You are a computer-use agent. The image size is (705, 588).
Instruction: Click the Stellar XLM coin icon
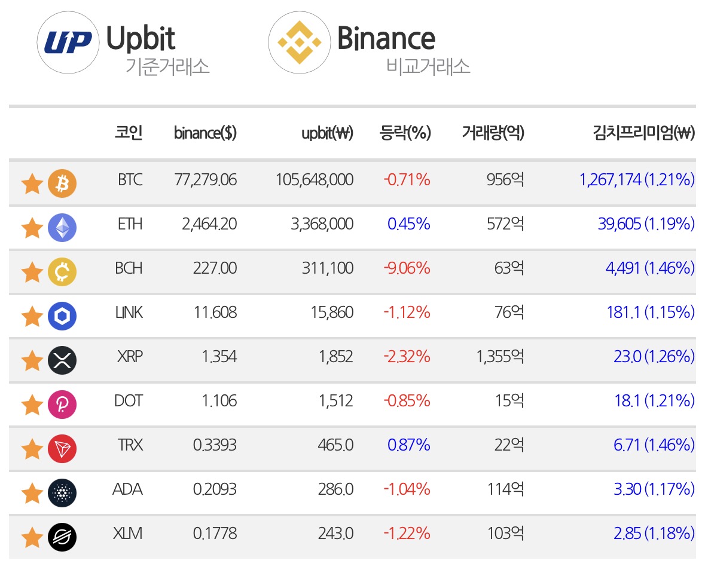[63, 537]
